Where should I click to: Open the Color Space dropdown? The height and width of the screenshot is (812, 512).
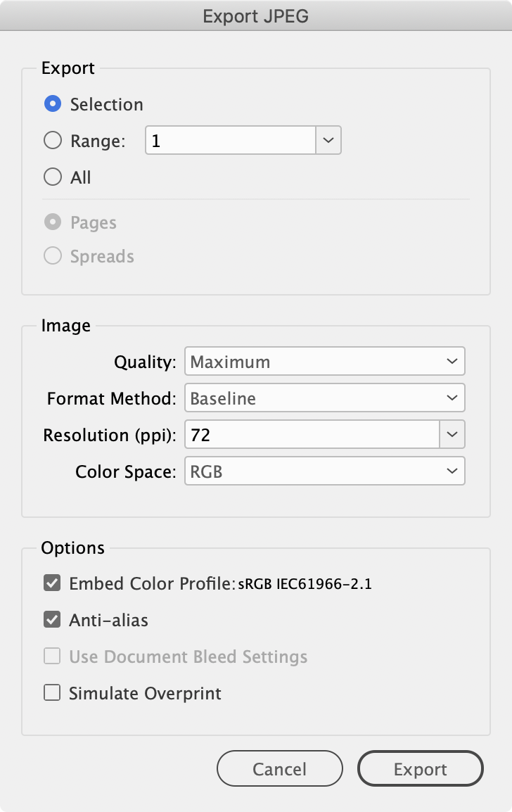tap(324, 471)
